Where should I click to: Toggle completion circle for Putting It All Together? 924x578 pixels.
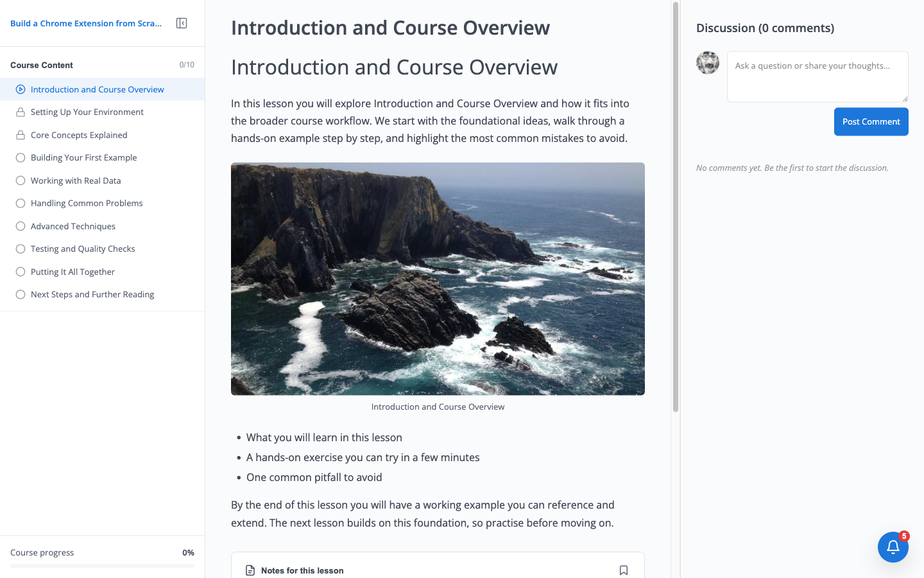point(21,272)
